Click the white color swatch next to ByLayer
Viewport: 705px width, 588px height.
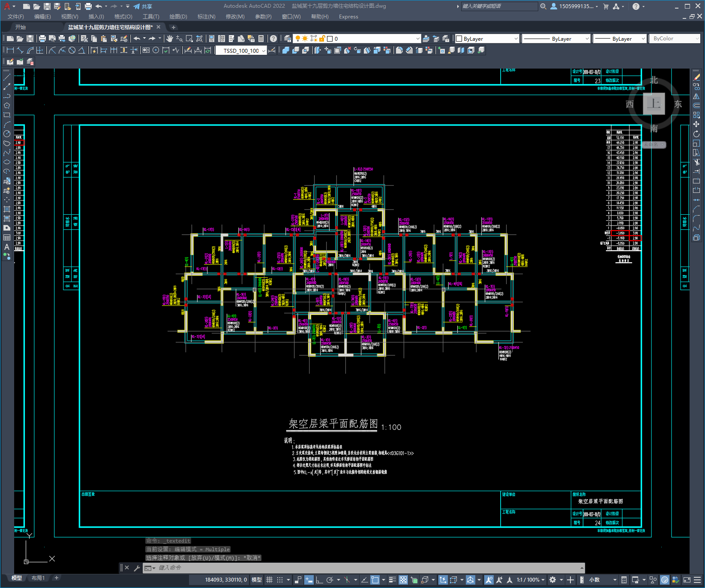pos(459,39)
